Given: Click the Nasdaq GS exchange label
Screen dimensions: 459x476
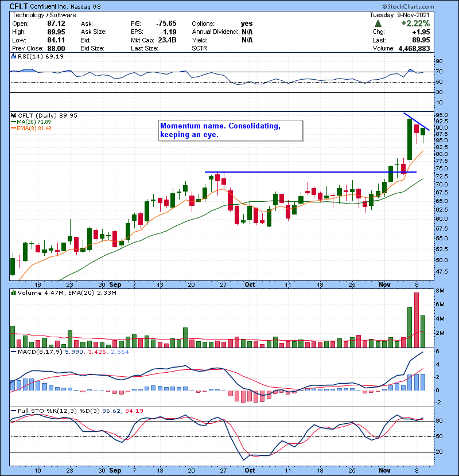Looking at the screenshot, I should (85, 7).
